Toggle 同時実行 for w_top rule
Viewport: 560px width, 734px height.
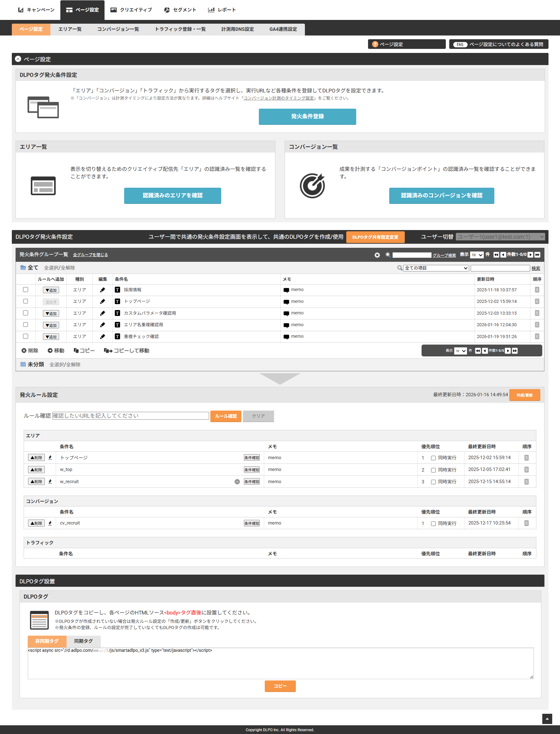433,470
